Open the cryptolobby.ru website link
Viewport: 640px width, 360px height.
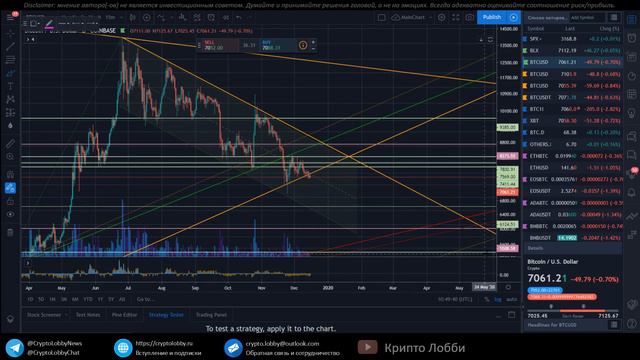(x=164, y=343)
